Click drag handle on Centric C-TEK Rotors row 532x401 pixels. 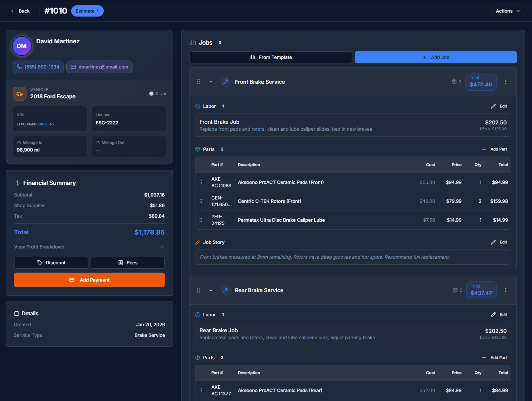[x=201, y=201]
